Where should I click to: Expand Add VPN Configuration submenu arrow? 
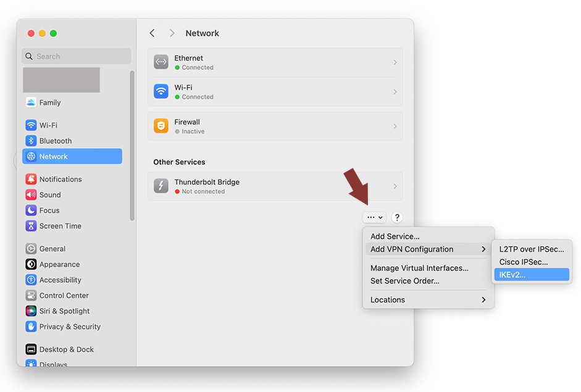[x=483, y=249]
